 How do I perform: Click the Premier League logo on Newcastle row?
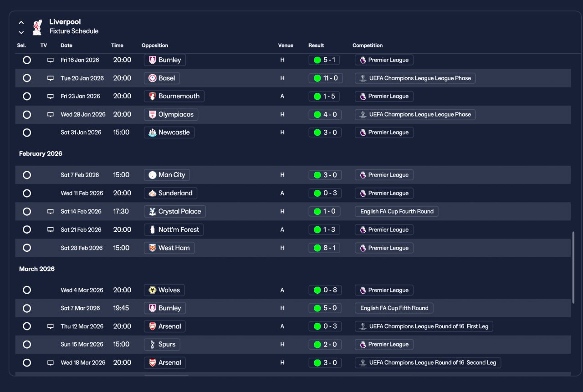(363, 132)
